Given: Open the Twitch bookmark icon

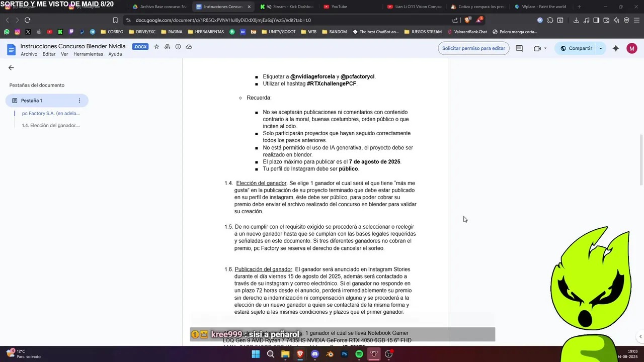Looking at the screenshot, I should [71, 32].
